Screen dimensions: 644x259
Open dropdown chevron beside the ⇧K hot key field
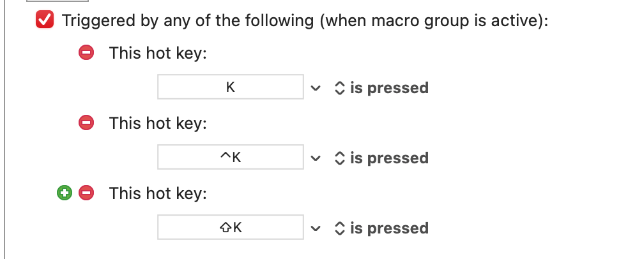click(315, 228)
